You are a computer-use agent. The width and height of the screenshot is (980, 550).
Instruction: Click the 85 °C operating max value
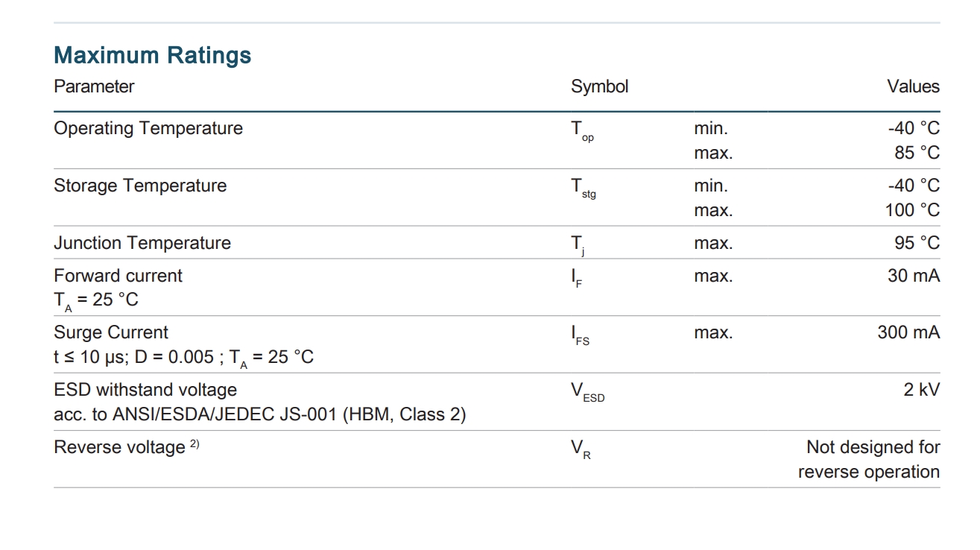[x=917, y=153]
